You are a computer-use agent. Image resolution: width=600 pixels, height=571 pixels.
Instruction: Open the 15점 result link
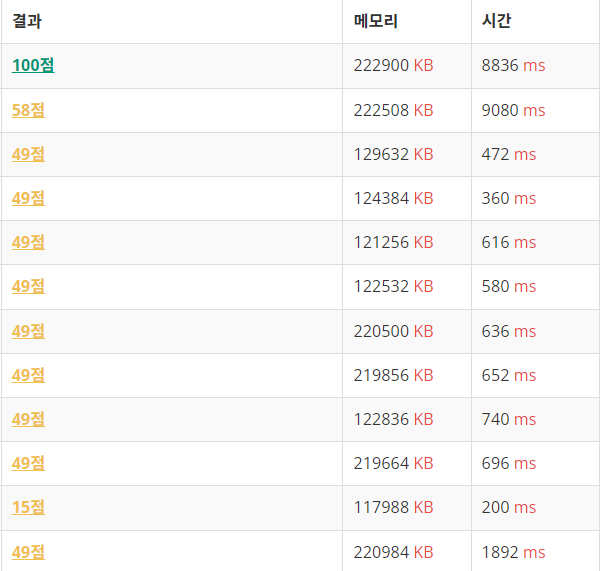coord(28,507)
